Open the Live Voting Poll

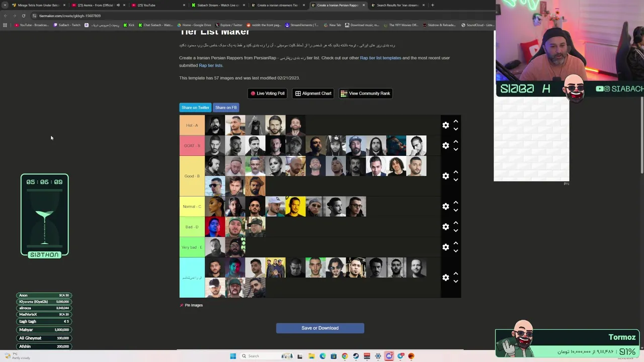(267, 94)
